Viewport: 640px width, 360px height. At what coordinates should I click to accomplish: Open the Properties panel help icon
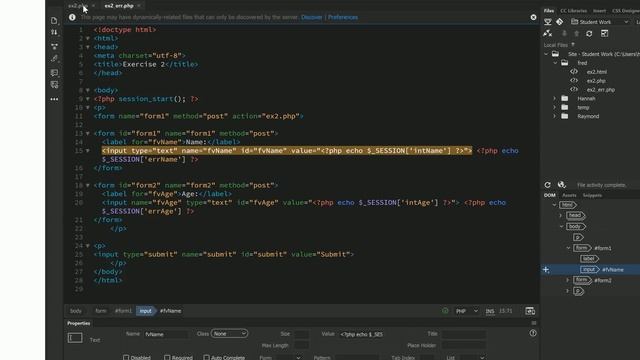tap(533, 333)
